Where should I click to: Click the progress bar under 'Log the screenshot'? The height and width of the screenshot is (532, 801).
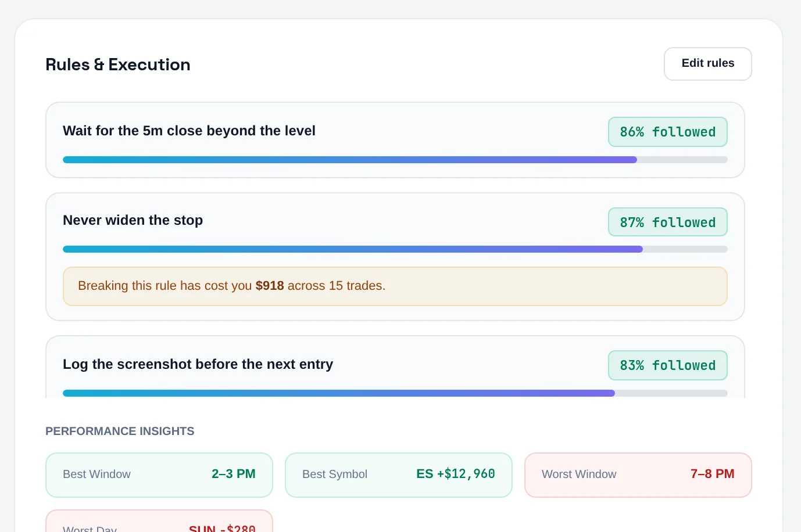click(x=395, y=393)
